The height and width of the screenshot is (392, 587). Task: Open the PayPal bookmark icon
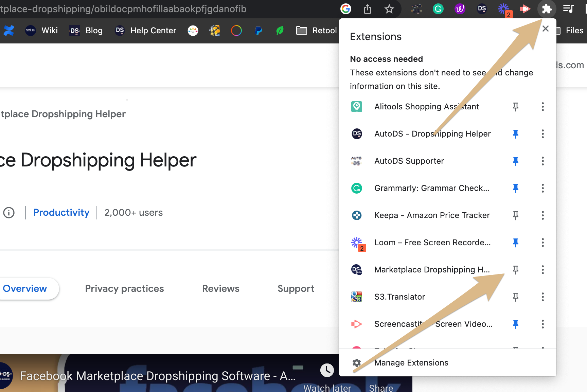pos(258,31)
